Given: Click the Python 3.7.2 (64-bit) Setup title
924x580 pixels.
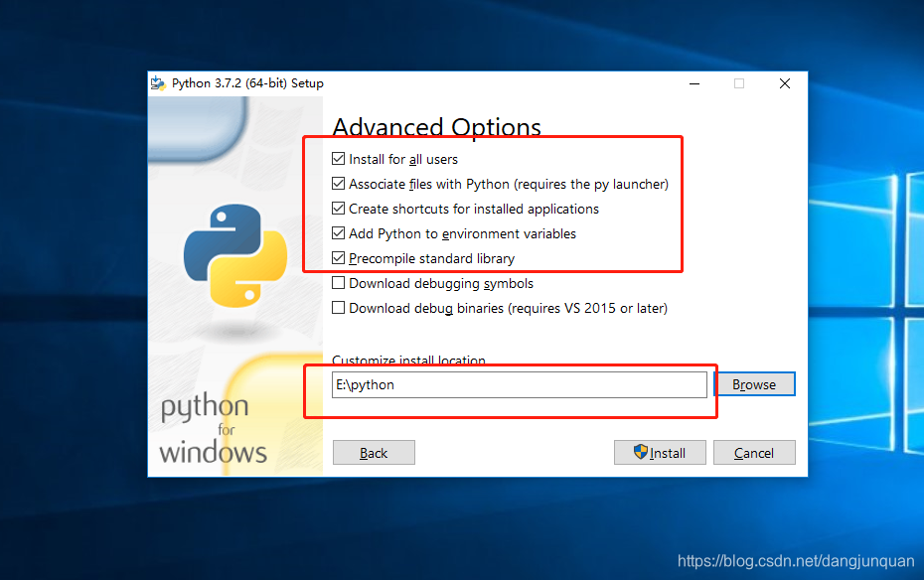Looking at the screenshot, I should click(247, 83).
